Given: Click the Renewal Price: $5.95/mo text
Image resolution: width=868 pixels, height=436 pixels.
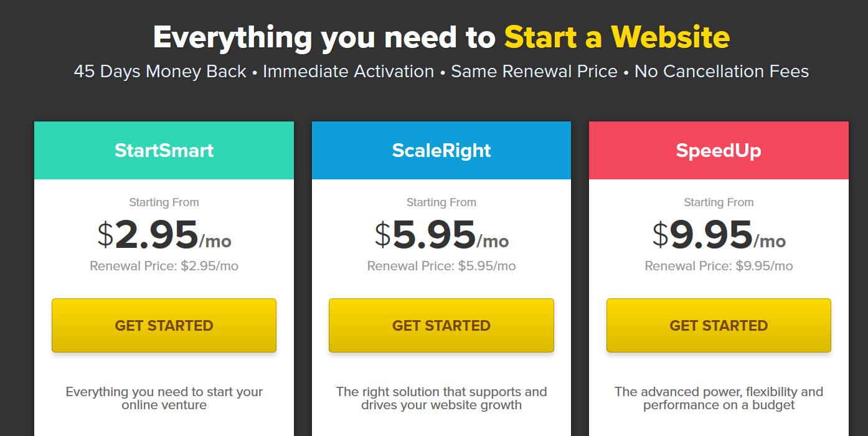Looking at the screenshot, I should (441, 266).
